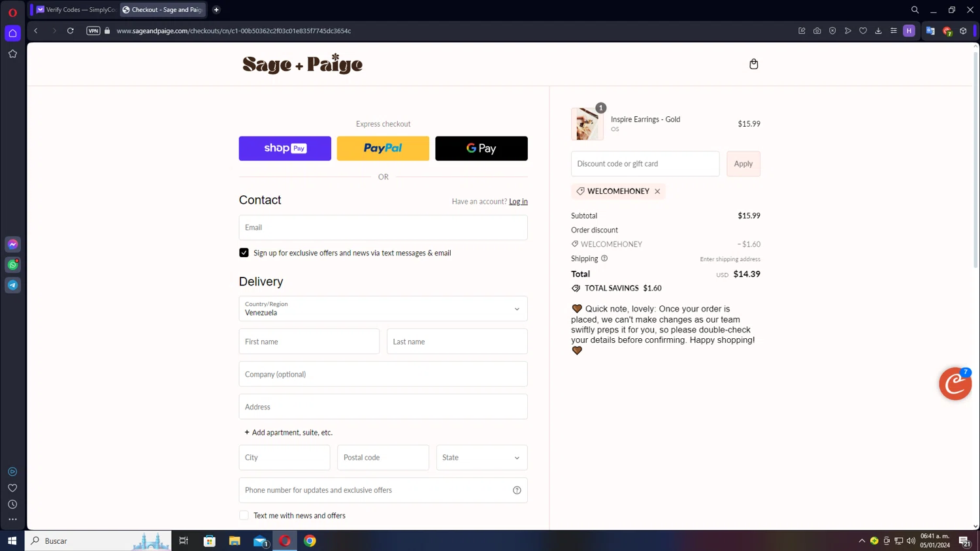Viewport: 980px width, 551px height.
Task: Focus the Postal code field
Action: tap(383, 458)
